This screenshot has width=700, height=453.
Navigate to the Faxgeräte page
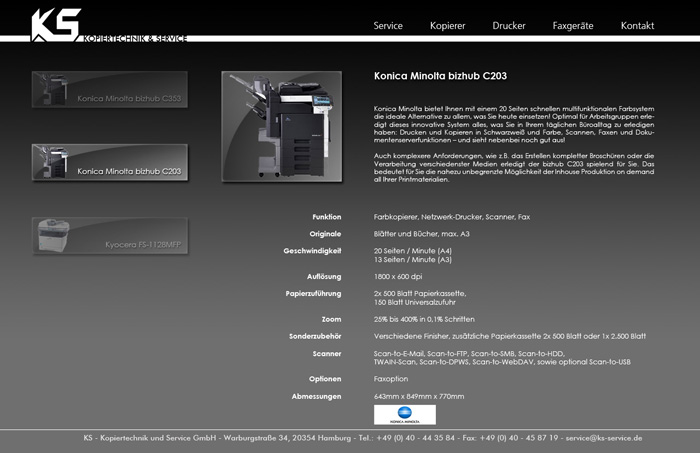pos(573,26)
